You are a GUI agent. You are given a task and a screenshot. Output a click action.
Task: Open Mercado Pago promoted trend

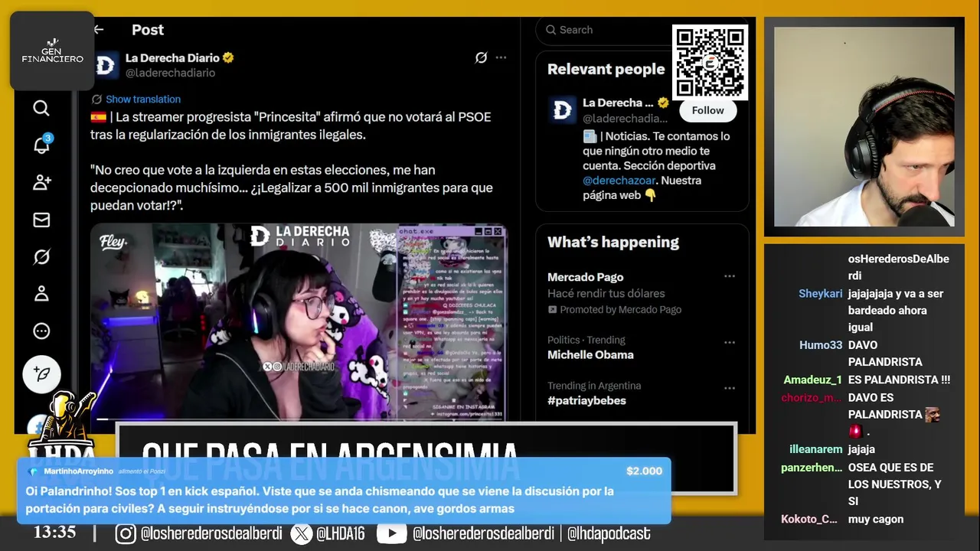(642, 292)
